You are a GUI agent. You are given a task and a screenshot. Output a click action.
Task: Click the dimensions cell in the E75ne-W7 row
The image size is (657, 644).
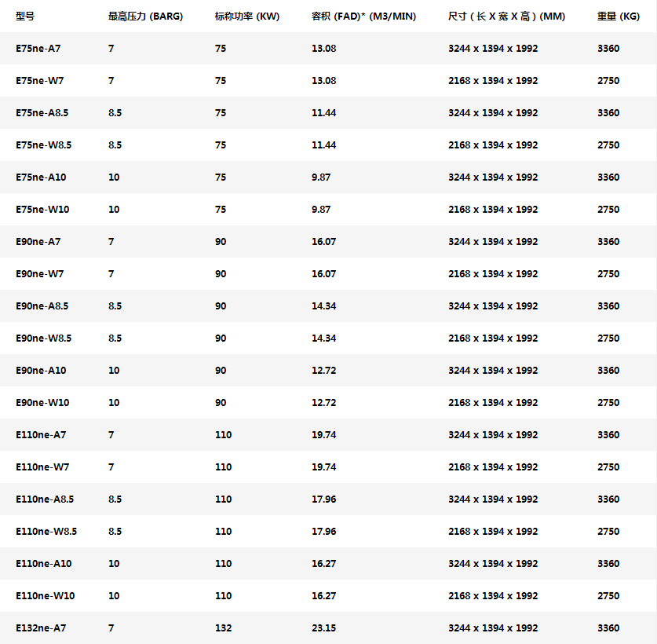click(493, 81)
